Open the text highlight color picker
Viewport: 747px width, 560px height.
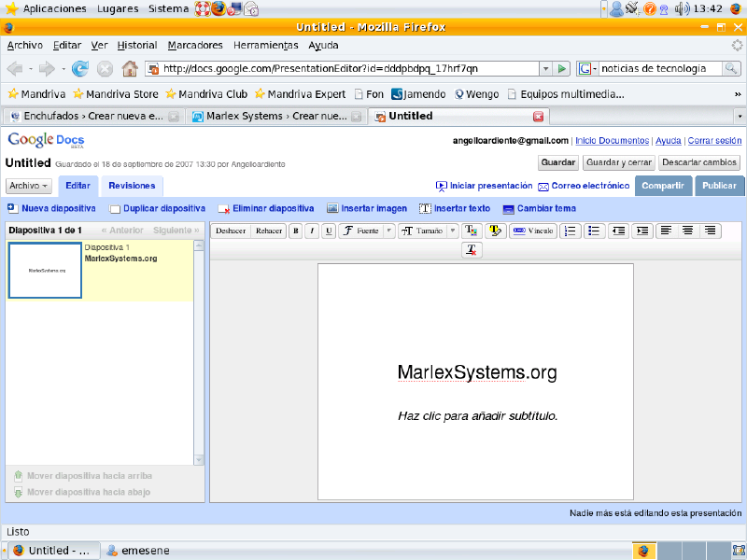tap(496, 231)
